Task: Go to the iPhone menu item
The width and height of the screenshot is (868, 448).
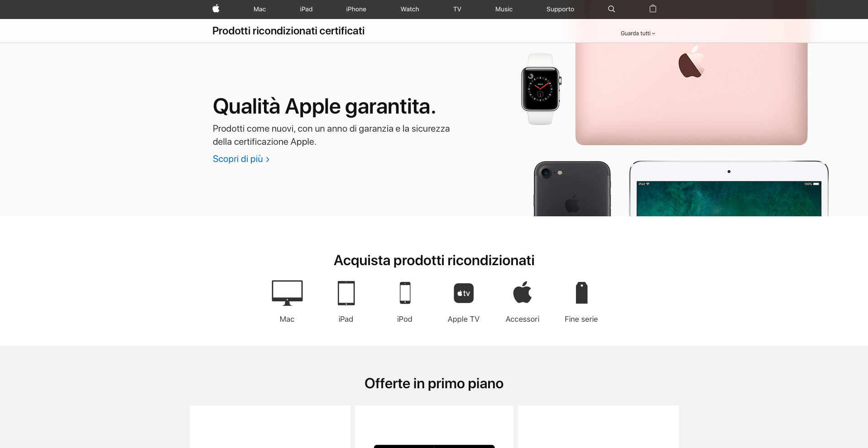Action: pos(356,9)
